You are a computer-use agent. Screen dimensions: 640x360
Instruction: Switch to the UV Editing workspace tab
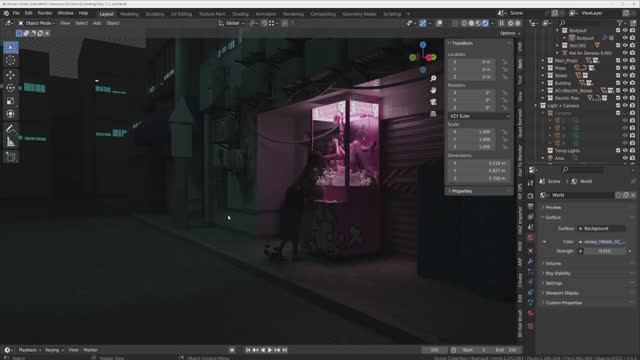[x=181, y=14]
